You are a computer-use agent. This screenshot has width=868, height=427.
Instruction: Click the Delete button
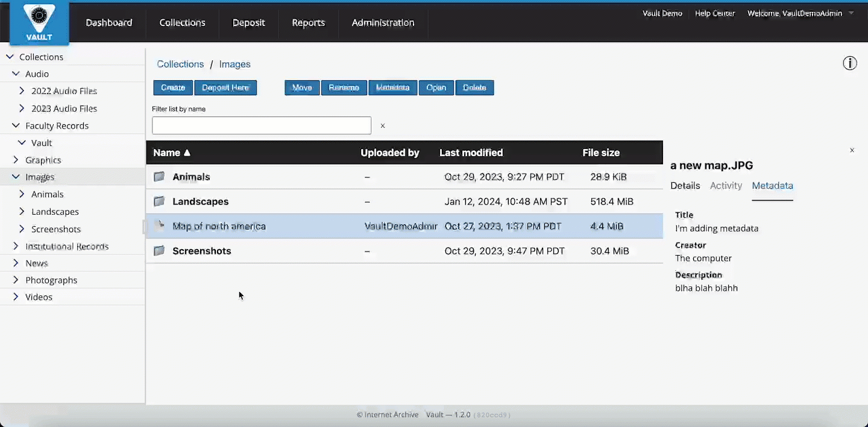click(x=474, y=87)
